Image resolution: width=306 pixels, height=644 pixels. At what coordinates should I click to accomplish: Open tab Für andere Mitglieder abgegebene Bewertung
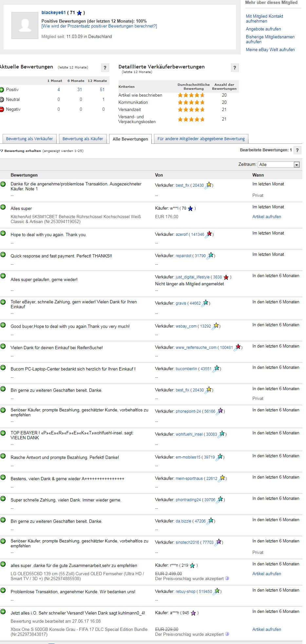[x=201, y=139]
